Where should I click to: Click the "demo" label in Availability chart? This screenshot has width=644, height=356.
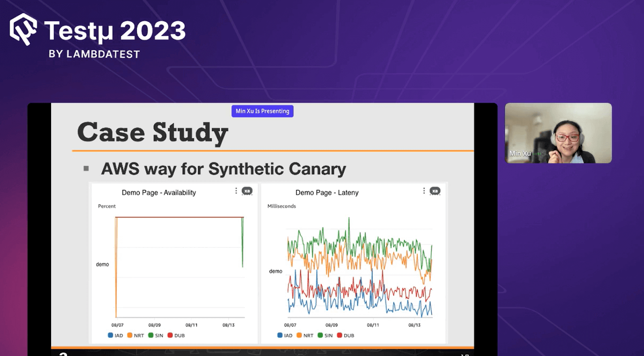point(102,264)
